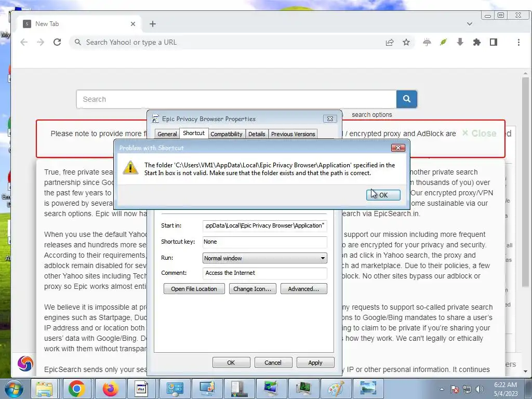This screenshot has width=532, height=399.
Task: Close the red notice banner
Action: click(480, 134)
